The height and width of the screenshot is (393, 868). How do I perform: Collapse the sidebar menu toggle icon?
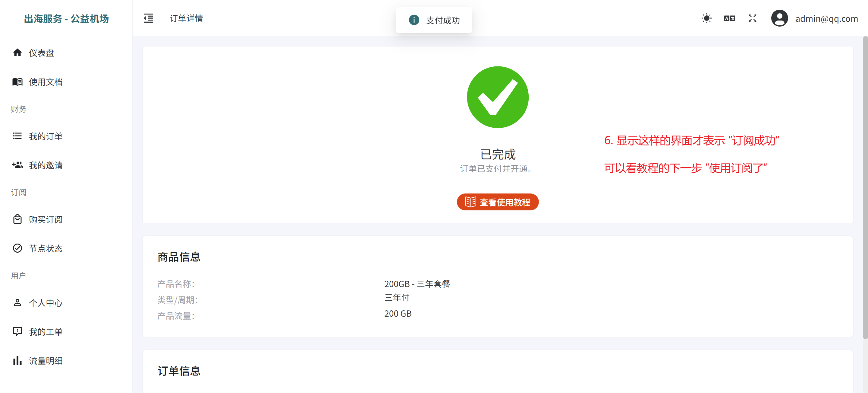point(148,18)
